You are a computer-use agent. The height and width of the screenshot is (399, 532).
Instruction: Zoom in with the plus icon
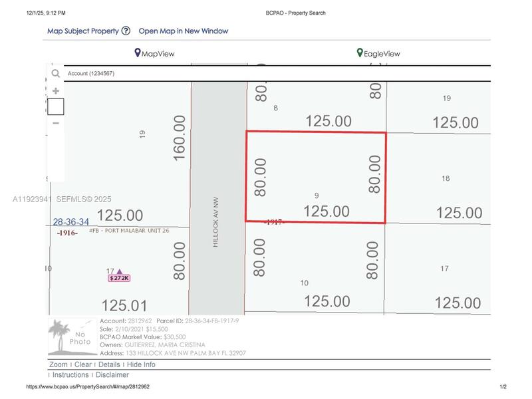coord(56,90)
